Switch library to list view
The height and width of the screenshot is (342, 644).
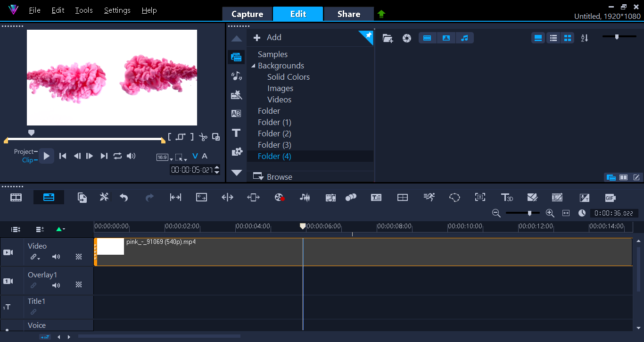point(553,38)
